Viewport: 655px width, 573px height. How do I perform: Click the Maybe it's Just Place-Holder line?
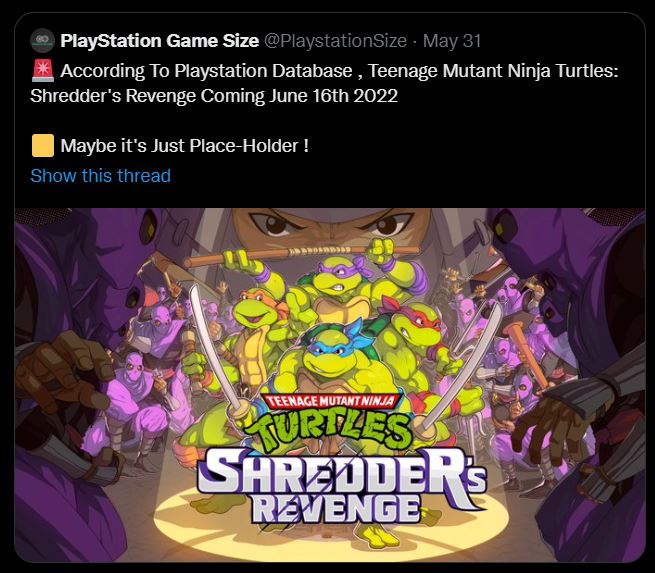pyautogui.click(x=184, y=146)
